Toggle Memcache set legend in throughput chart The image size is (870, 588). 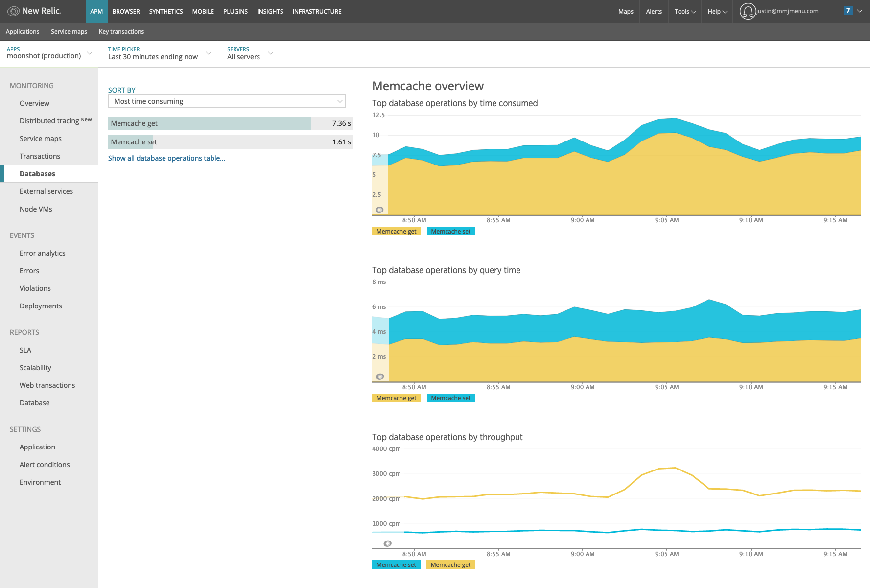point(396,565)
